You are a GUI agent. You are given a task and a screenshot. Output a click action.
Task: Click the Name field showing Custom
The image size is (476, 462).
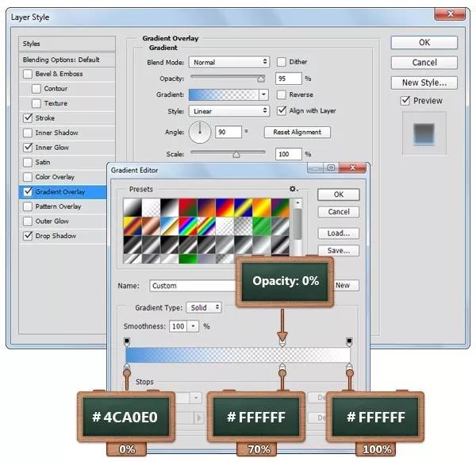[x=194, y=286]
